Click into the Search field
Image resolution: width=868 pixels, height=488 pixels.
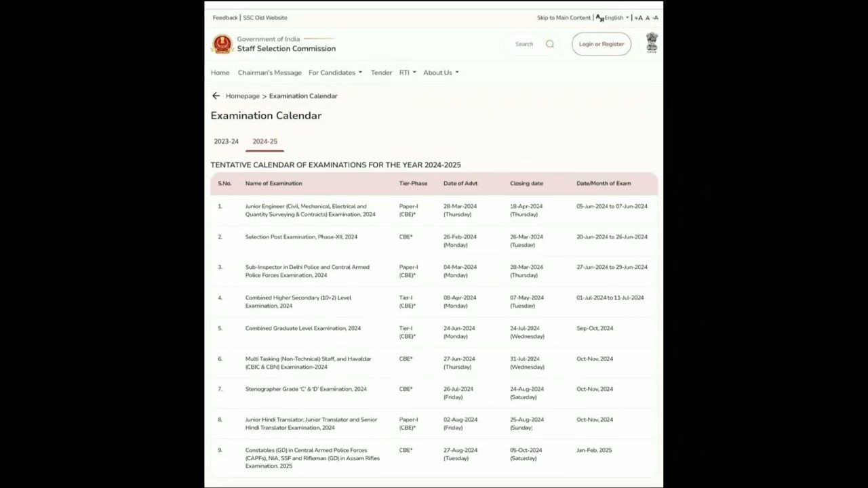pos(524,44)
